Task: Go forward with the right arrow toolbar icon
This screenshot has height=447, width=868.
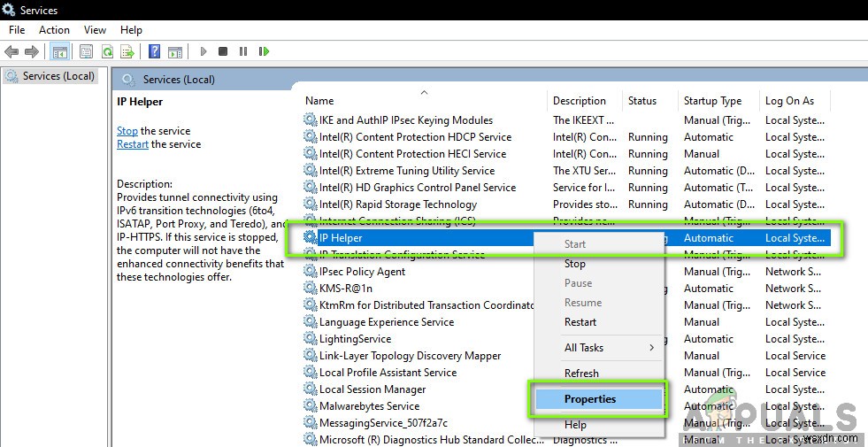Action: click(x=32, y=51)
